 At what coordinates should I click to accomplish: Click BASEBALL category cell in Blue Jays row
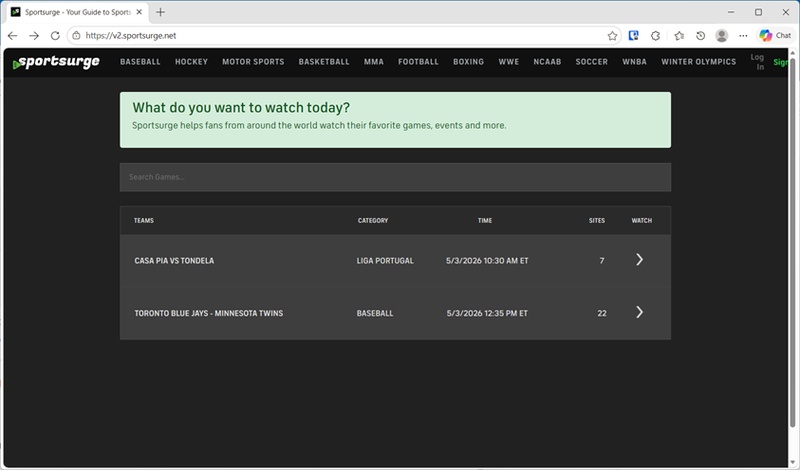click(375, 313)
